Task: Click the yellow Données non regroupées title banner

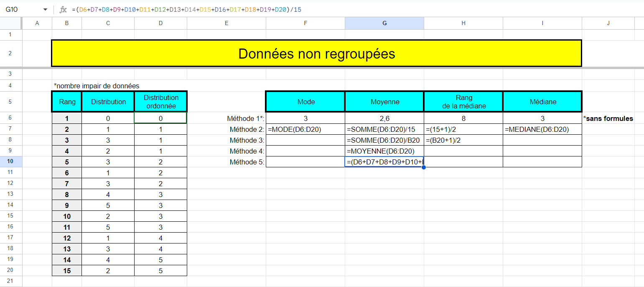Action: (x=316, y=53)
